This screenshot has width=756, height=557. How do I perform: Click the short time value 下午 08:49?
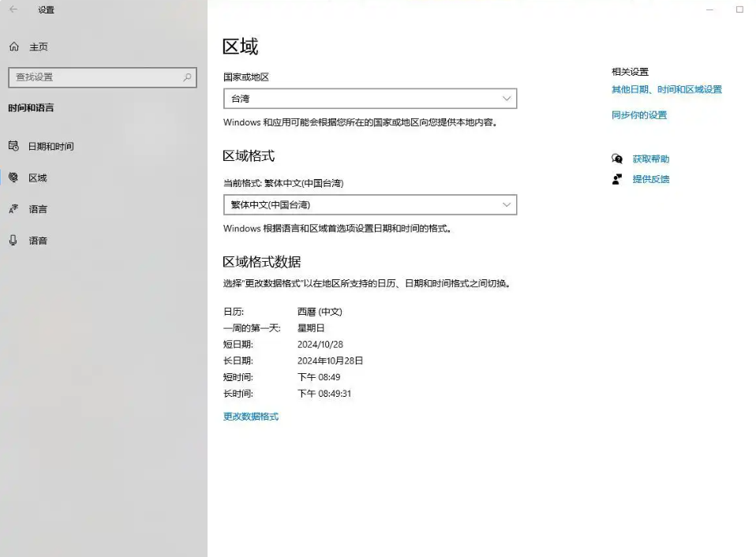(319, 377)
